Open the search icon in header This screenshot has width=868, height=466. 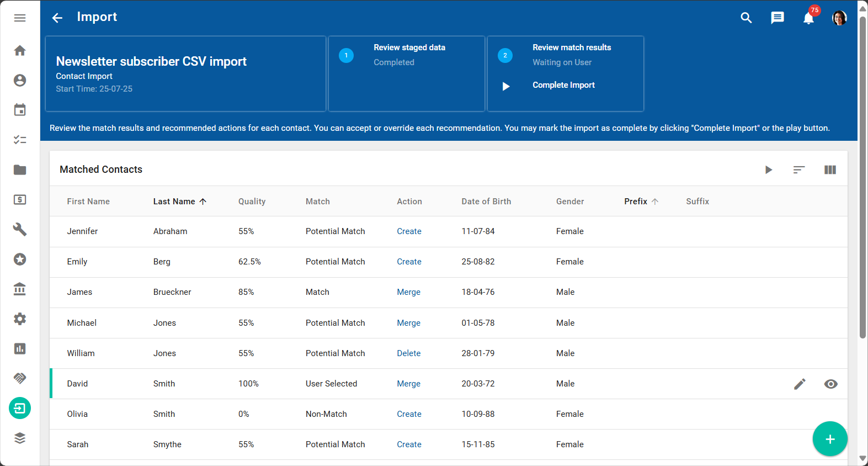746,18
